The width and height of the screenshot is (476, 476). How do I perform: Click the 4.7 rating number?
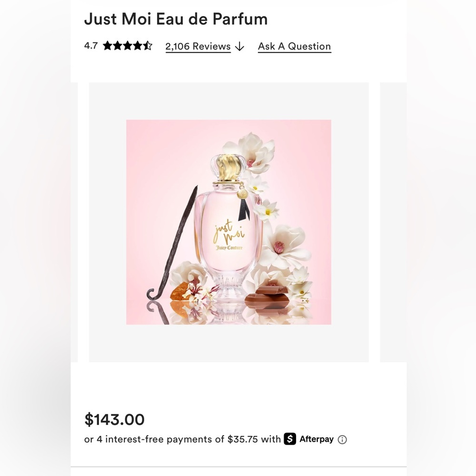91,46
